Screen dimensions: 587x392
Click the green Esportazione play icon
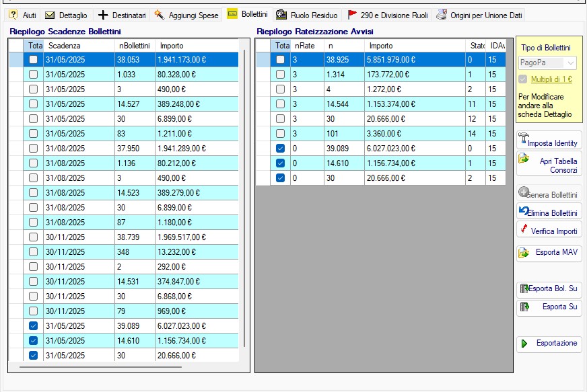tap(523, 344)
